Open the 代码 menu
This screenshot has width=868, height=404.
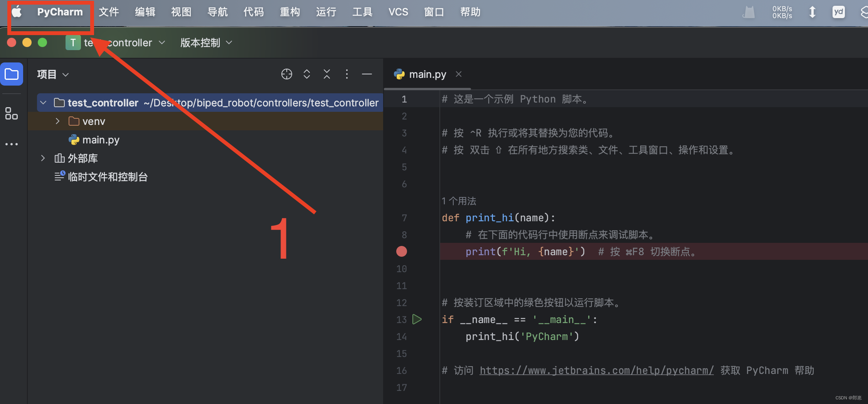(254, 12)
